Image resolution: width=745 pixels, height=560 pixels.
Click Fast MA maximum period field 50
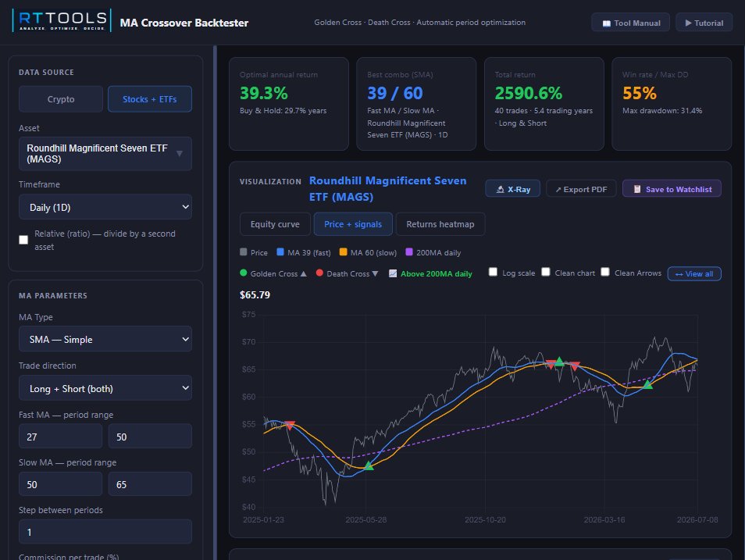pos(150,437)
